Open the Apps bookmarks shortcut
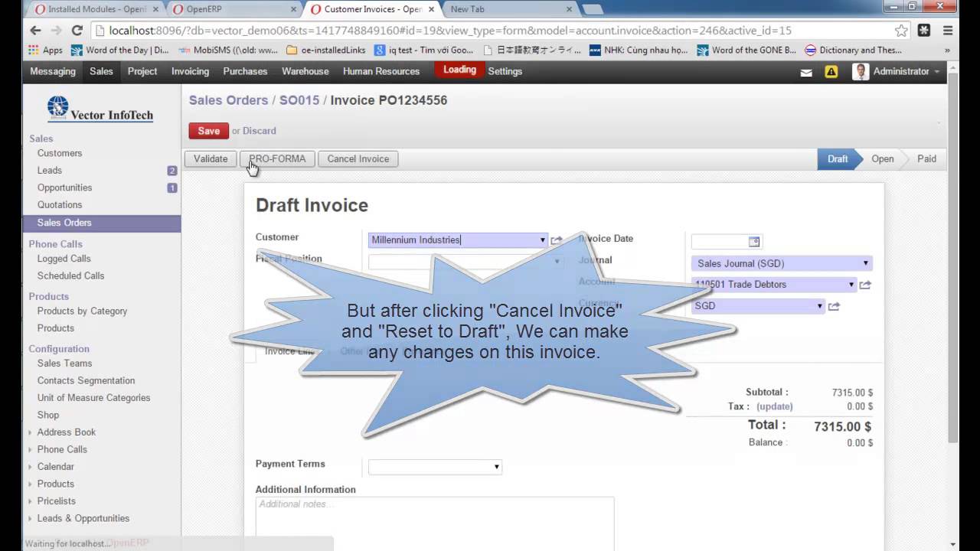The image size is (980, 551). (46, 51)
